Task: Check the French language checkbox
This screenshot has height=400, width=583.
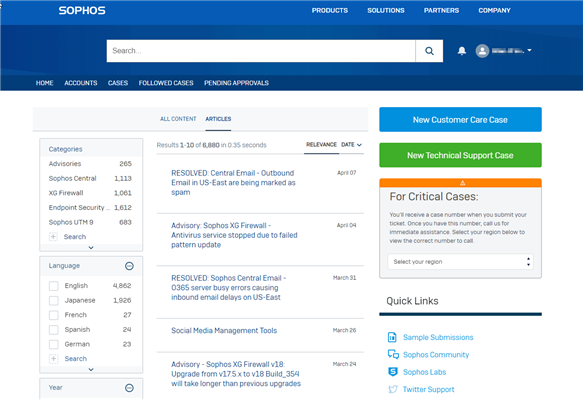Action: [54, 315]
